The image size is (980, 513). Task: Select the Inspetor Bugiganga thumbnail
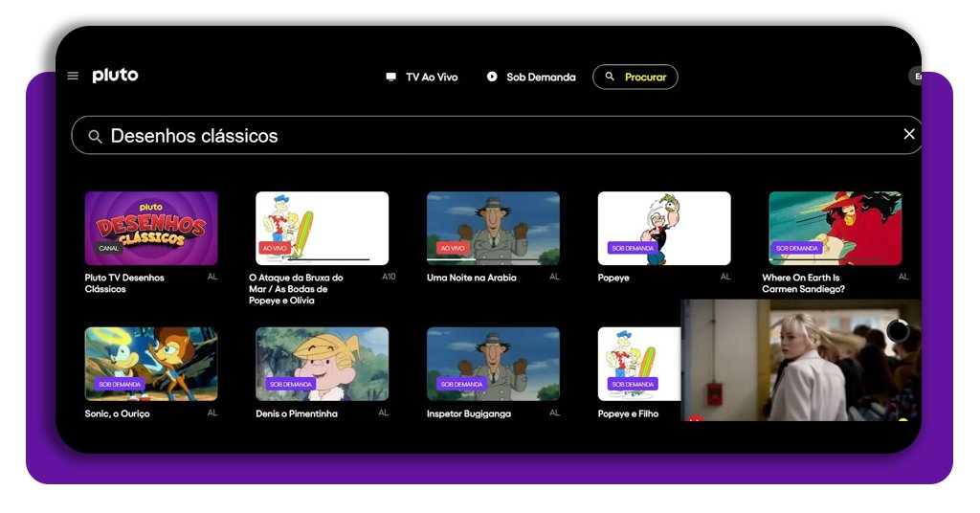(493, 364)
